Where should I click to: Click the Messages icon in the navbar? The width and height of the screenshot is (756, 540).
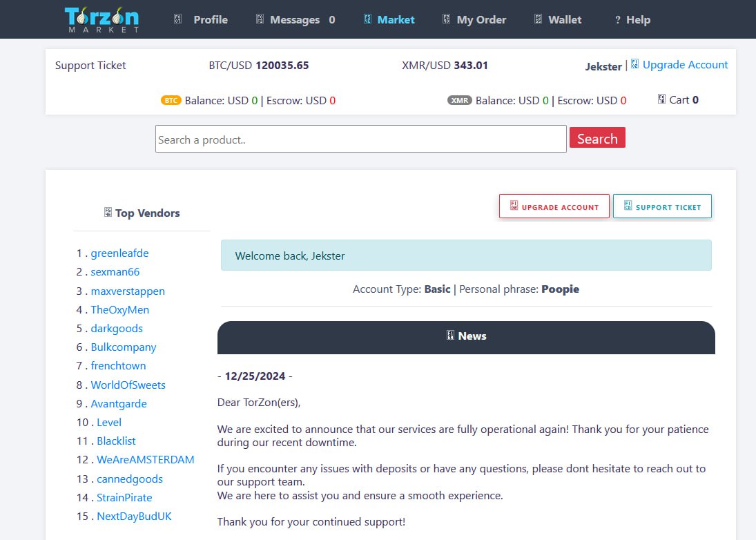[261, 19]
